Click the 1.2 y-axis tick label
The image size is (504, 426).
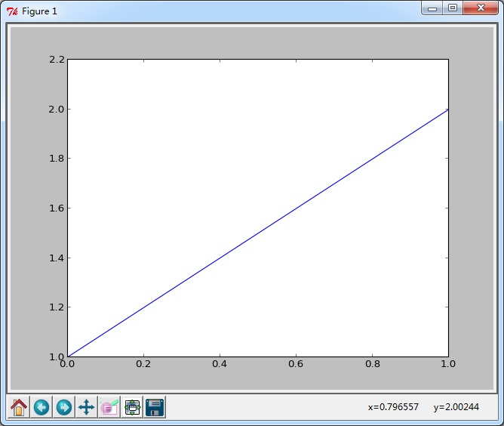point(57,307)
